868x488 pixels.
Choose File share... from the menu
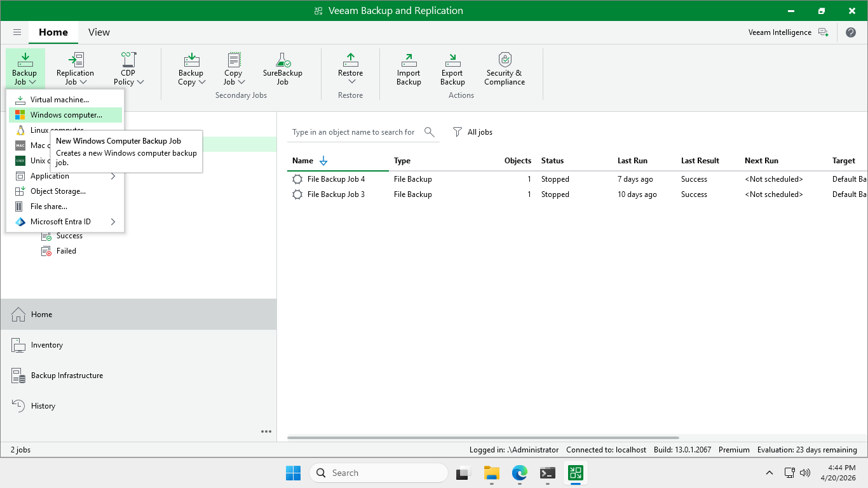pyautogui.click(x=65, y=207)
